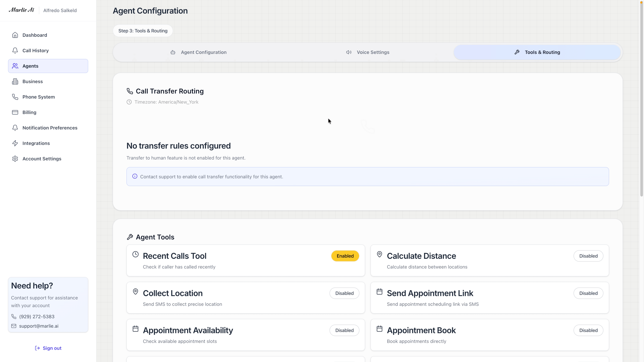644x362 pixels.
Task: Click the Recent Calls Tool card title
Action: click(174, 256)
